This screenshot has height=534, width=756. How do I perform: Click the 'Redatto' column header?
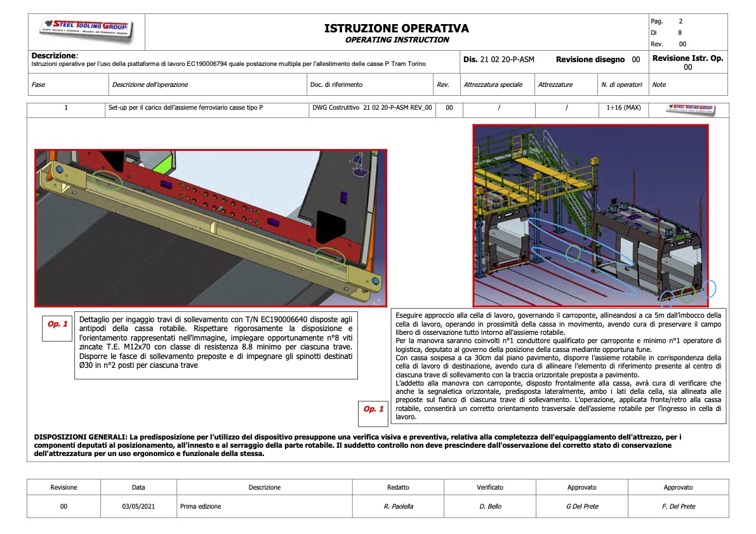[398, 487]
